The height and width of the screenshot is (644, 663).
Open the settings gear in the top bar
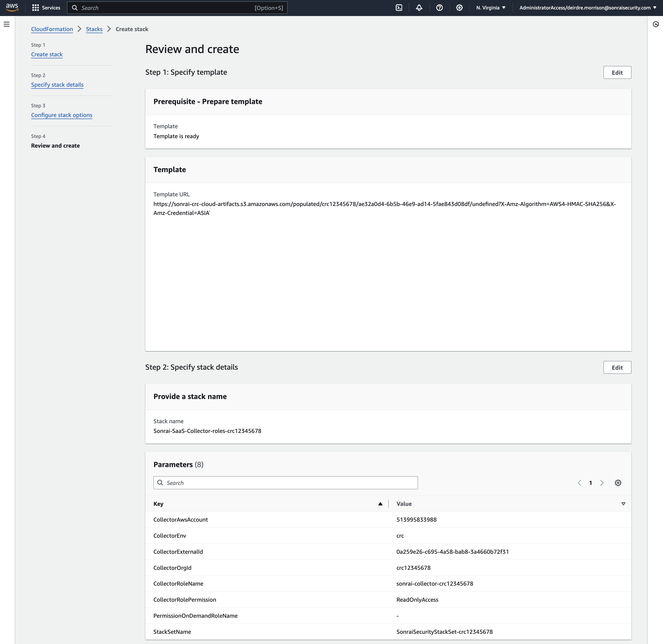click(x=459, y=8)
